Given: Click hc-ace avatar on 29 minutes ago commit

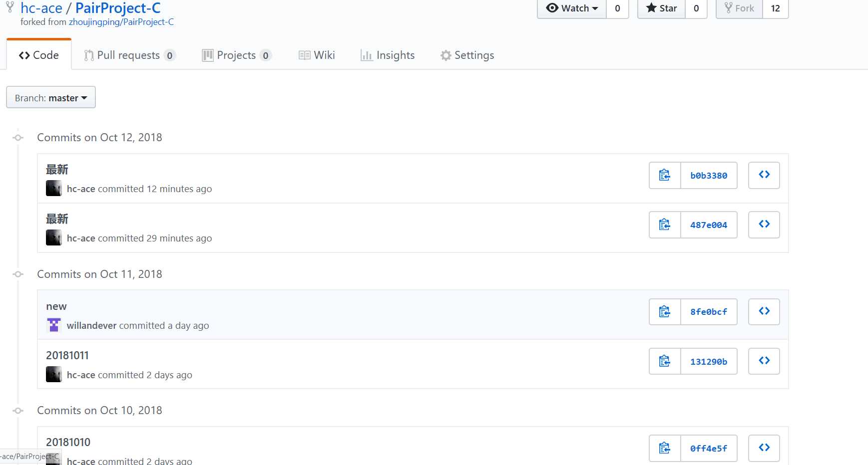Looking at the screenshot, I should coord(54,237).
